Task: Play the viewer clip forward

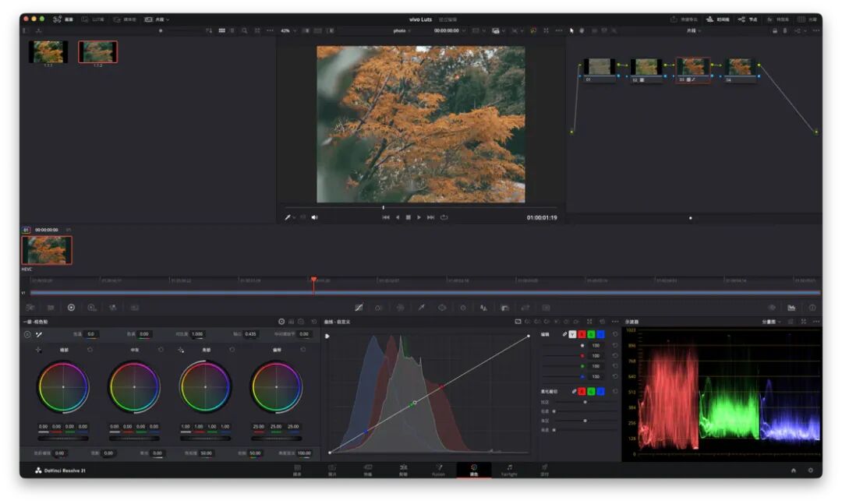Action: 419,217
